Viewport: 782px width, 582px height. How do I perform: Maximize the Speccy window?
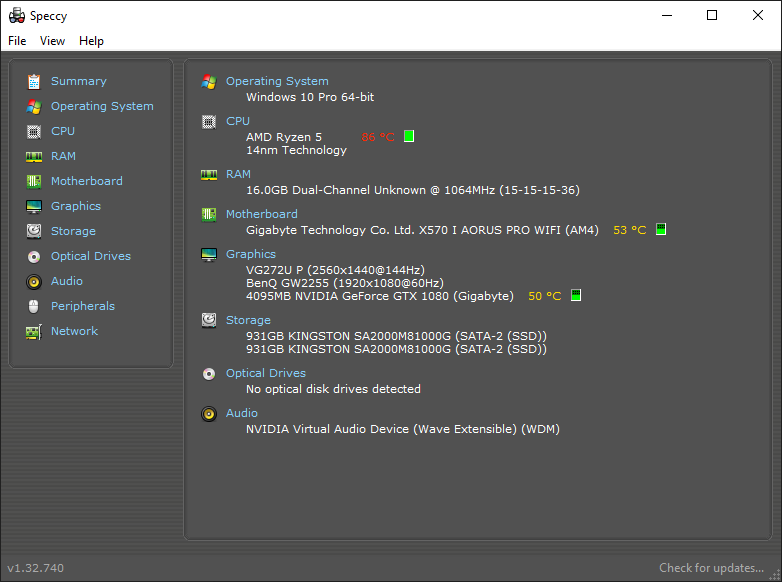click(712, 15)
